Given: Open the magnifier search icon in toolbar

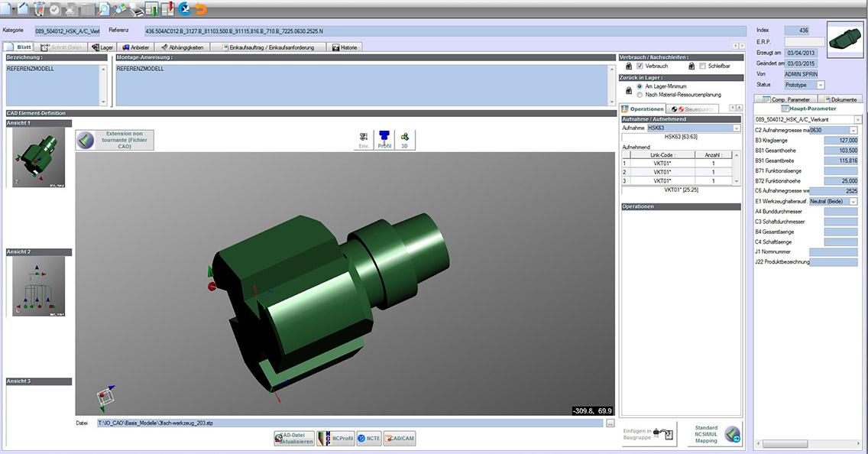Looking at the screenshot, I should 104,9.
